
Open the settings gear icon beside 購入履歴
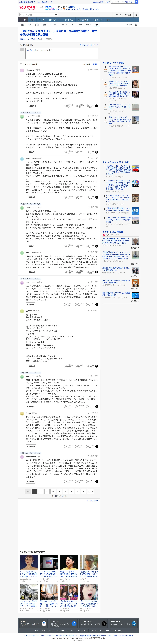[x=136, y=15]
